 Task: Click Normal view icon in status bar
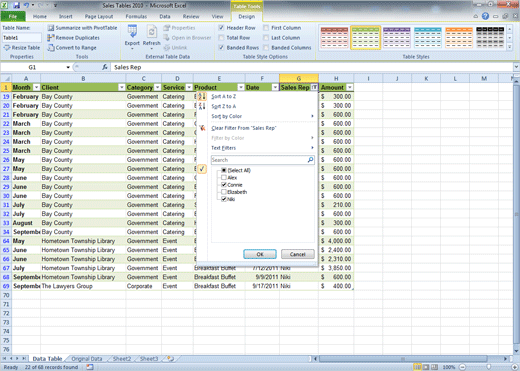[417, 367]
